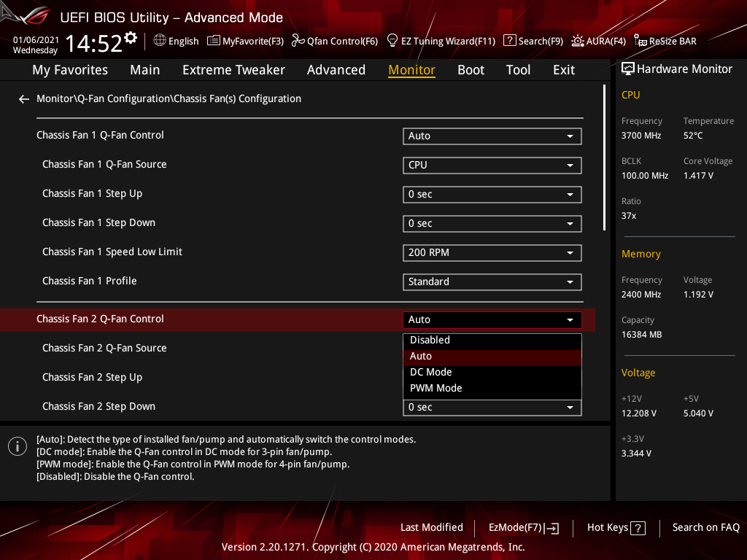Click the info icon beside help text

(18, 446)
